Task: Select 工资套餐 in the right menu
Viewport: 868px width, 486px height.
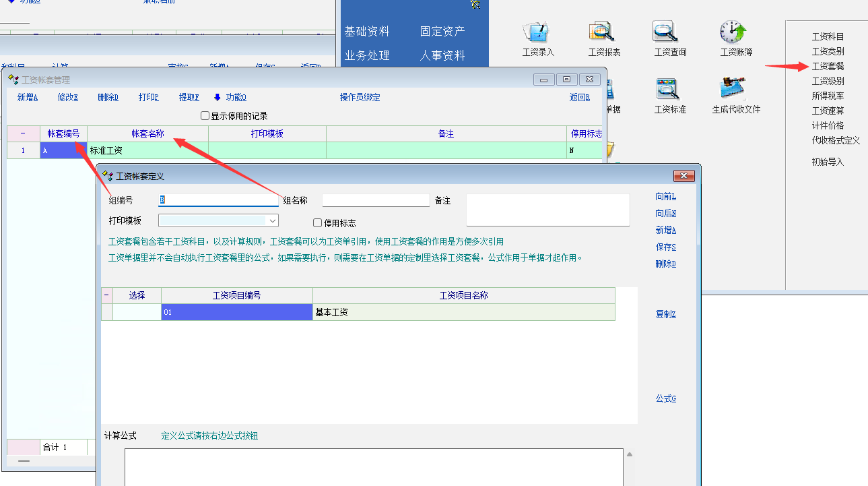Action: (x=828, y=66)
